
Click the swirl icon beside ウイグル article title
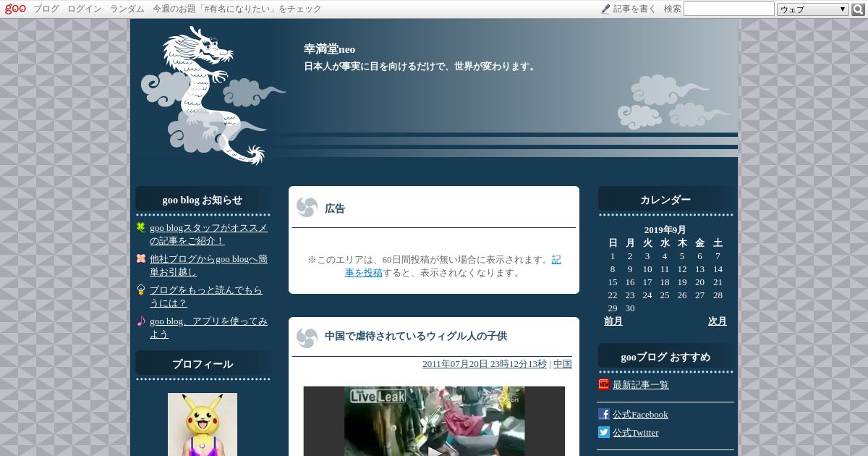(x=307, y=337)
